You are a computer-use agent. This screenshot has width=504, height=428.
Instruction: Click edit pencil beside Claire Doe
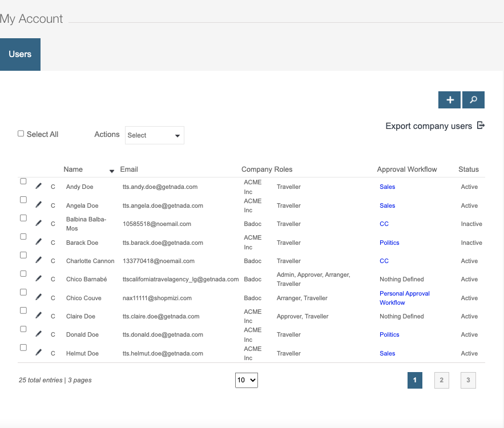pyautogui.click(x=38, y=316)
